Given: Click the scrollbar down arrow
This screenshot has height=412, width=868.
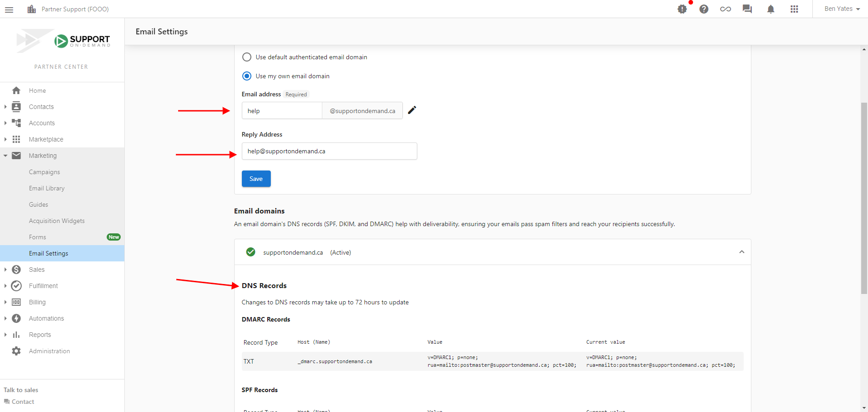Looking at the screenshot, I should 864,408.
